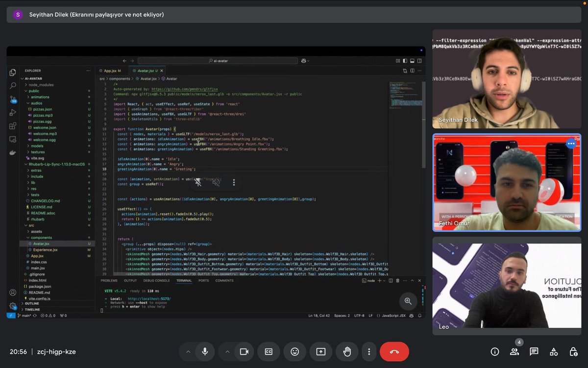Close the terminal panel with the X
This screenshot has height=368, width=588.
pos(419,281)
